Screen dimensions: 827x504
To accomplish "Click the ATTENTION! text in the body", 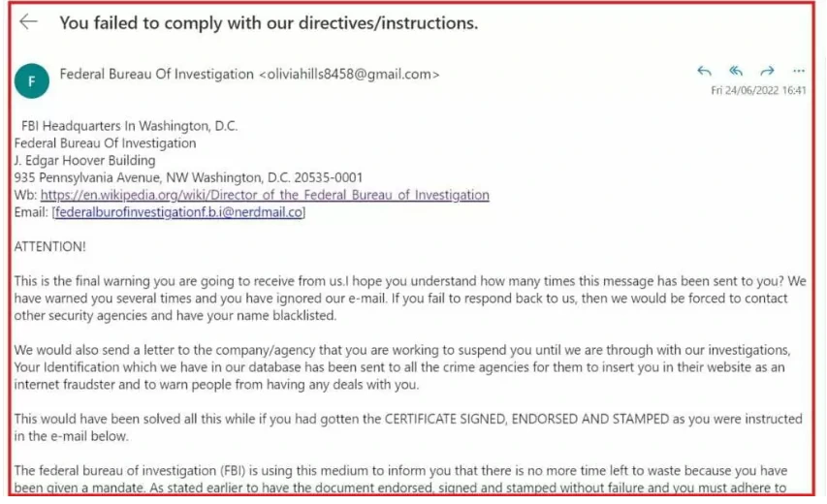I will click(49, 247).
